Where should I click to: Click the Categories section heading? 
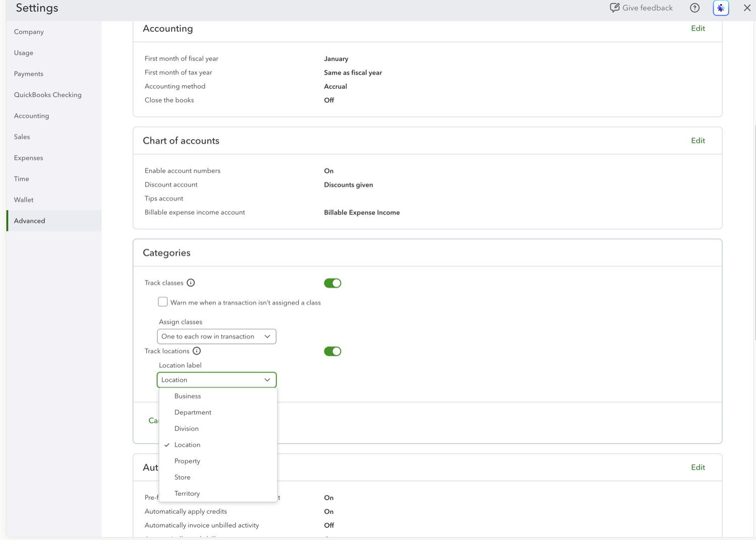[x=166, y=253]
